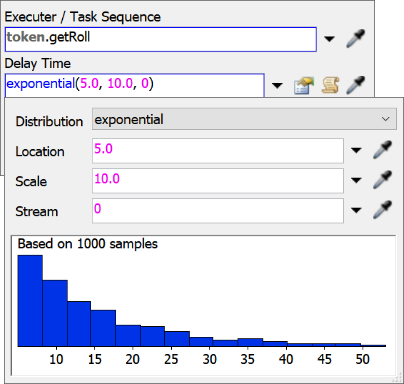Viewport: 404px width, 384px height.
Task: Click the tallest histogram bar
Action: click(30, 301)
